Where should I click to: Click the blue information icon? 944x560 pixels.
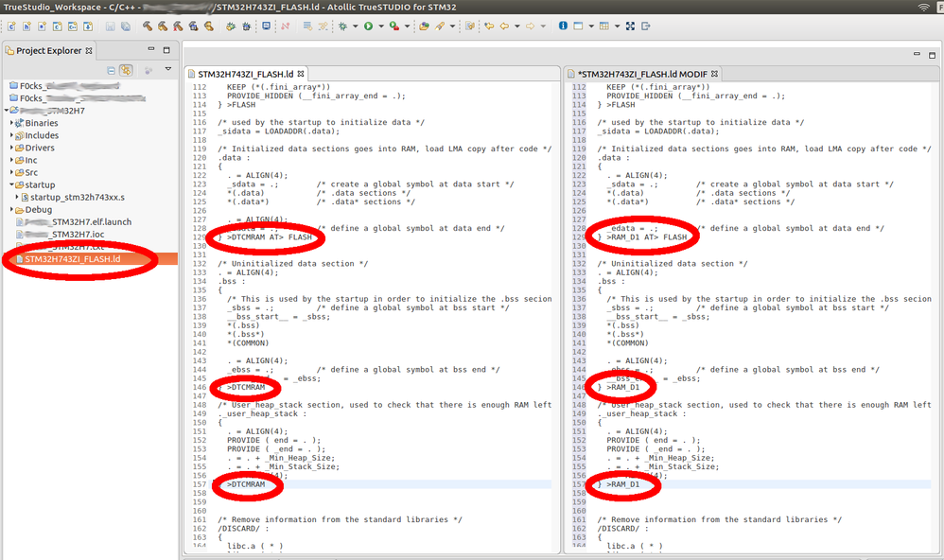point(563,26)
